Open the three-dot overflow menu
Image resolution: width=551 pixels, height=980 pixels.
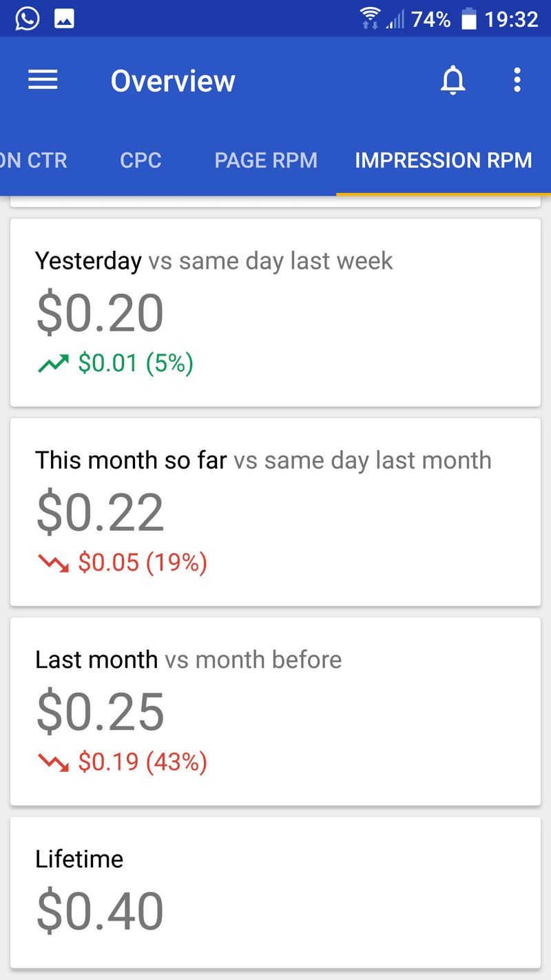[517, 81]
